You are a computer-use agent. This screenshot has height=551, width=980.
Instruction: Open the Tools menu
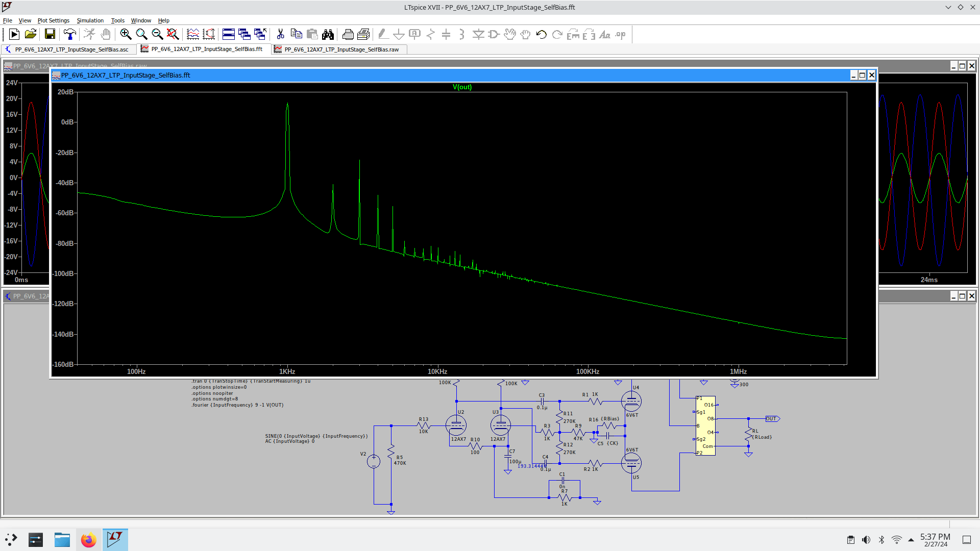point(118,20)
